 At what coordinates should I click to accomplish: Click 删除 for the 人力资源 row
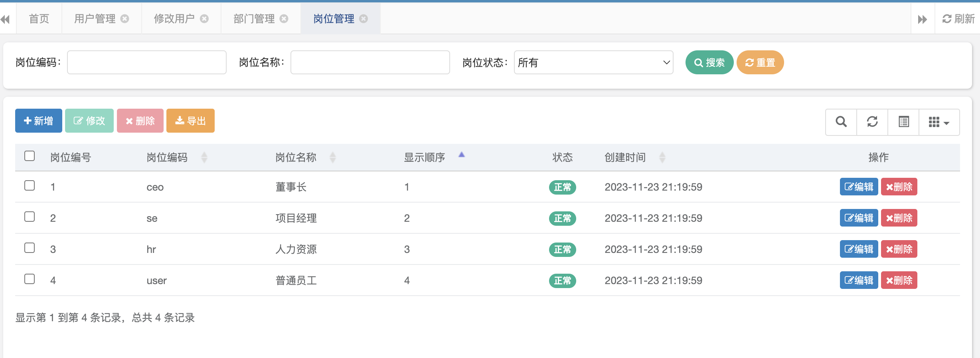899,249
